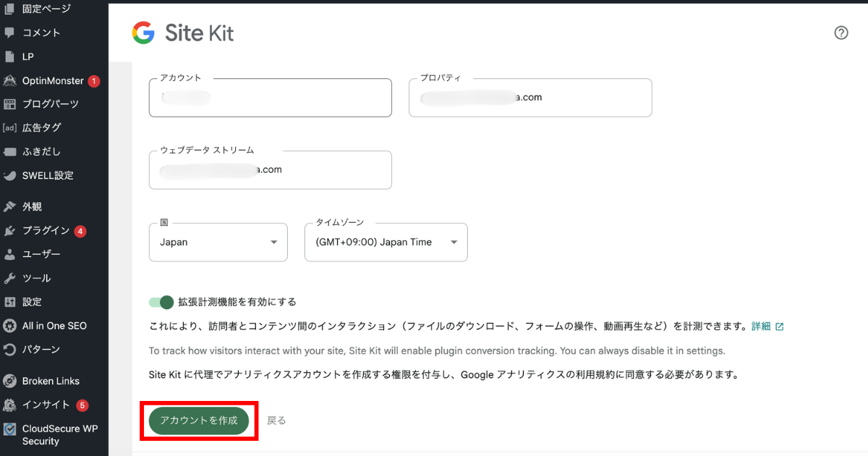The width and height of the screenshot is (868, 456).
Task: Click the プラグイン plug icon
Action: [x=9, y=231]
